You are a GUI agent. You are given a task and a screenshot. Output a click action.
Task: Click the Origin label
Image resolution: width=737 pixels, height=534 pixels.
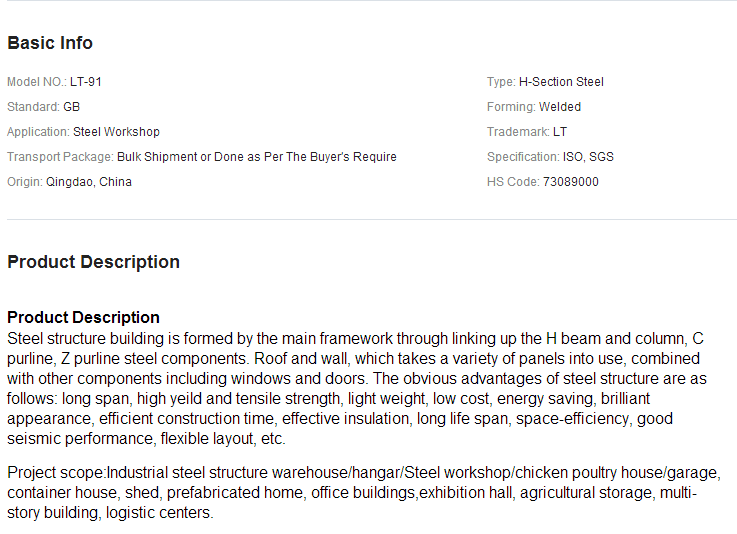tap(24, 181)
